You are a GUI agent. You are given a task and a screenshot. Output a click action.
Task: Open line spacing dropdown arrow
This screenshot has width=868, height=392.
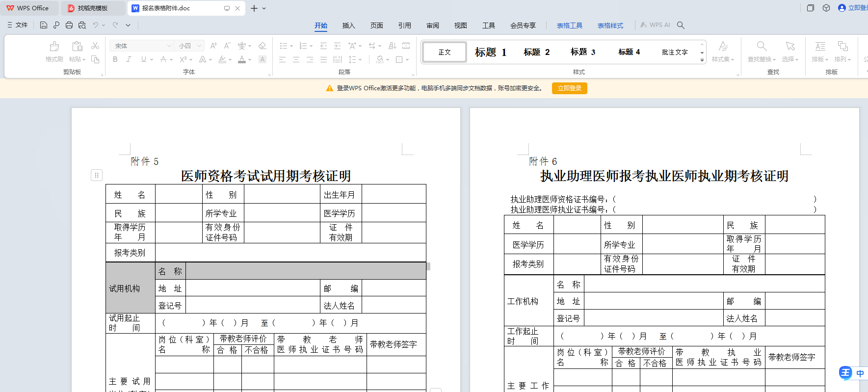click(360, 59)
